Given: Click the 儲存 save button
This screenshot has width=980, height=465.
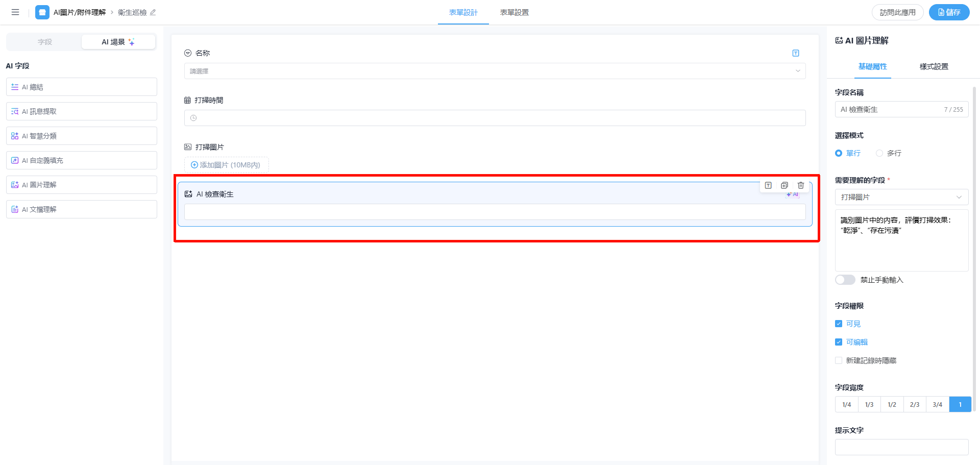Looking at the screenshot, I should (x=949, y=12).
